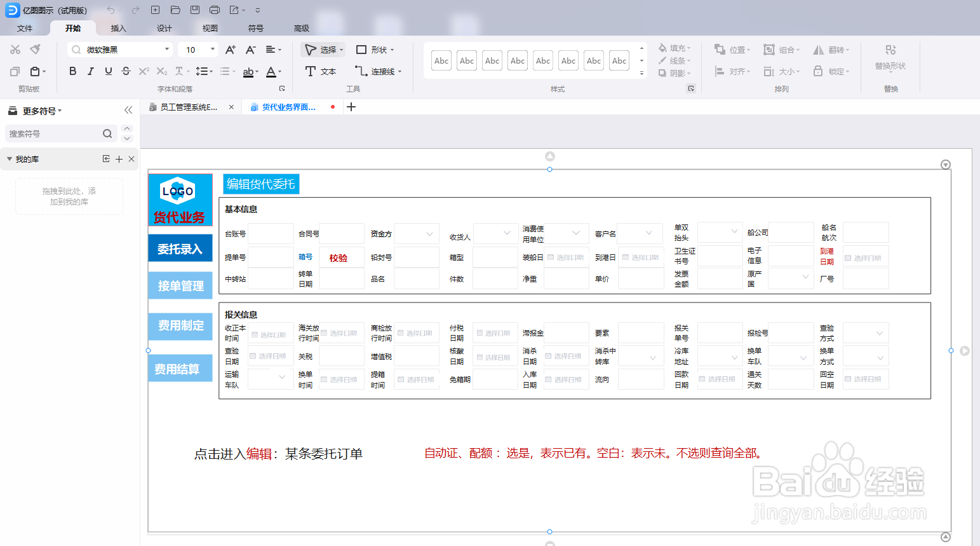
Task: Save the document with the floppy icon
Action: coord(195,10)
